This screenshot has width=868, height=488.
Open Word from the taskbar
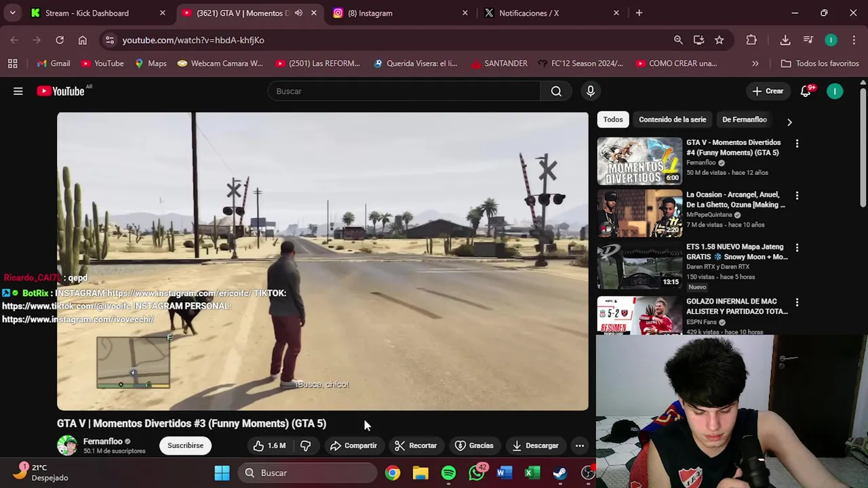[505, 473]
